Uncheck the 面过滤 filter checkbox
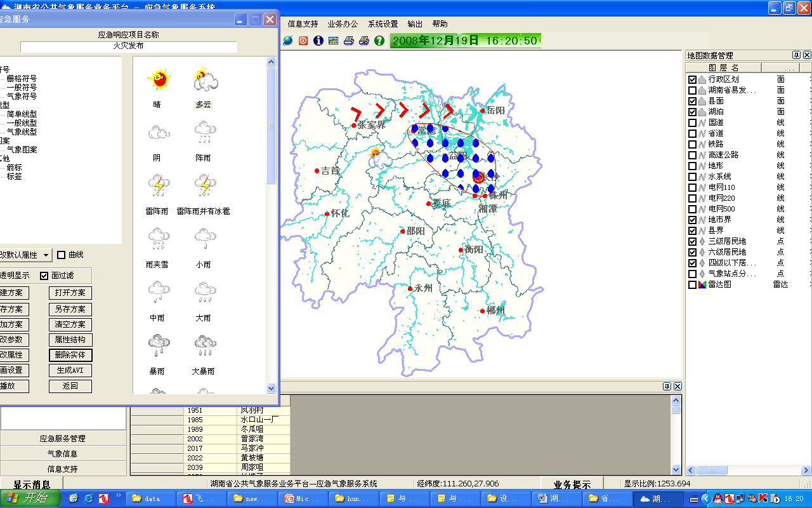This screenshot has width=812, height=508. [44, 276]
